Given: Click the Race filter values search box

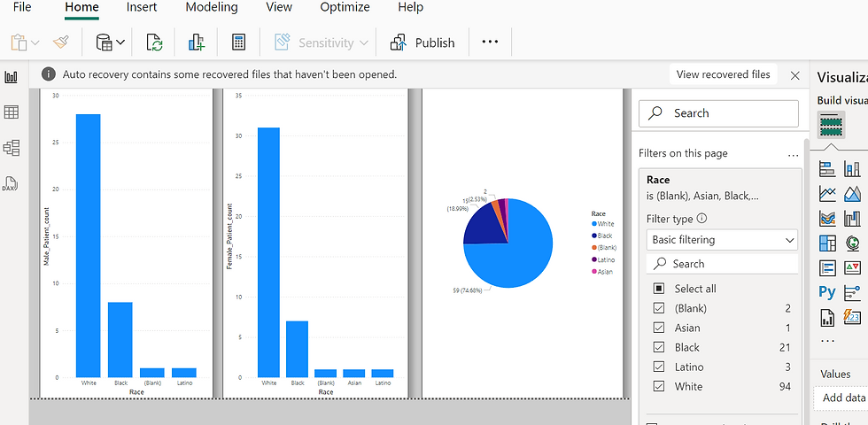Looking at the screenshot, I should tap(722, 264).
